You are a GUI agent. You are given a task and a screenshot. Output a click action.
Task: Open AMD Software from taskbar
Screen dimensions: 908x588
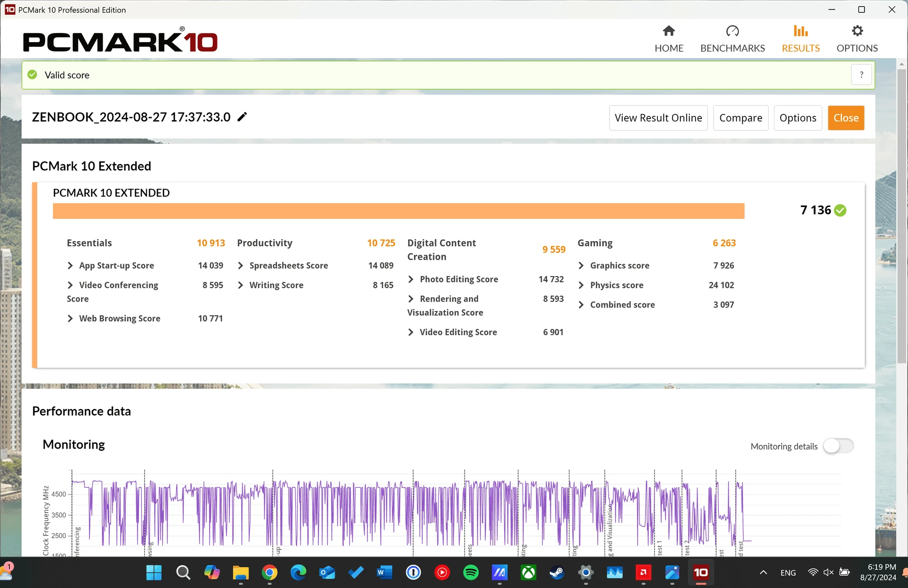coord(644,573)
